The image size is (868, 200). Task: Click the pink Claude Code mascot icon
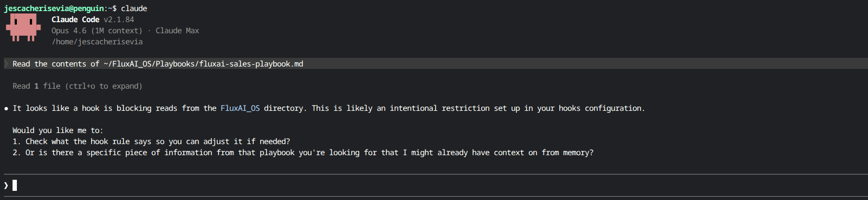click(x=23, y=27)
